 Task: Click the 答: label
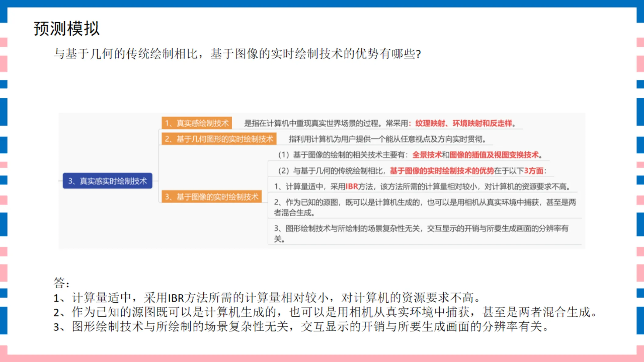[x=61, y=283]
